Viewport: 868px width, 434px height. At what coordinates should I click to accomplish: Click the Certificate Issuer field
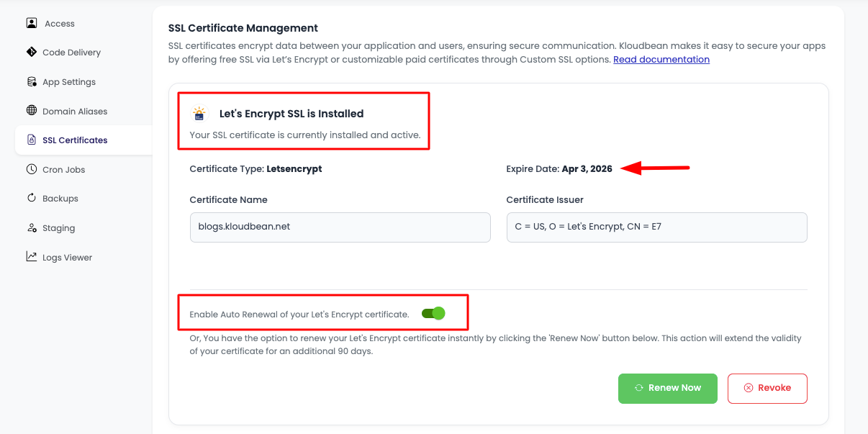[x=656, y=227]
